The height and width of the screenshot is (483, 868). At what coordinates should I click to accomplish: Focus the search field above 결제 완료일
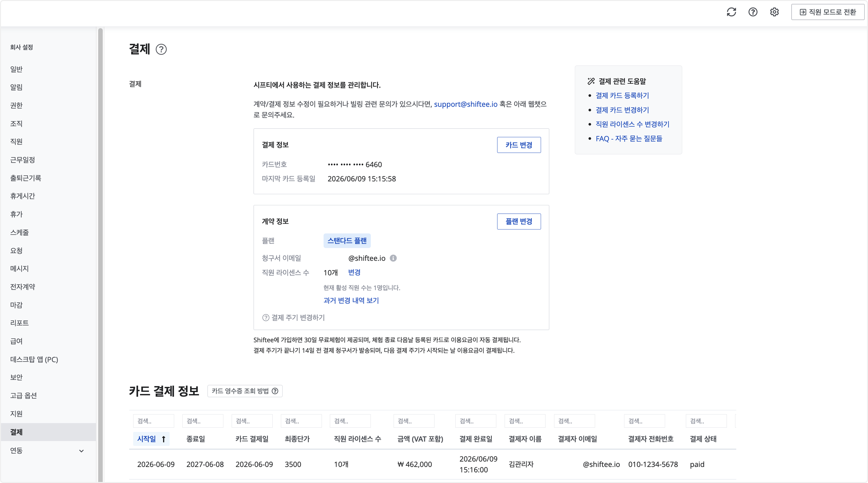pyautogui.click(x=476, y=421)
